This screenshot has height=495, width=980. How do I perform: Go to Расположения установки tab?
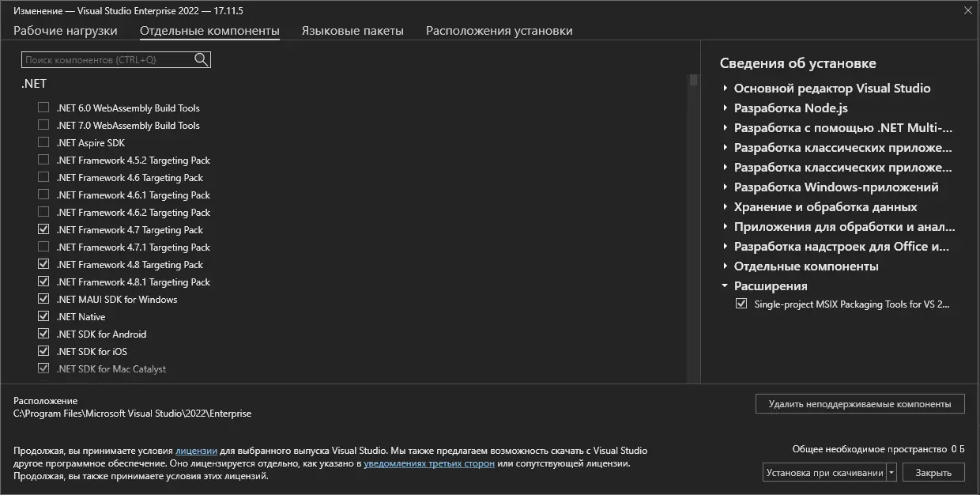[x=499, y=31]
